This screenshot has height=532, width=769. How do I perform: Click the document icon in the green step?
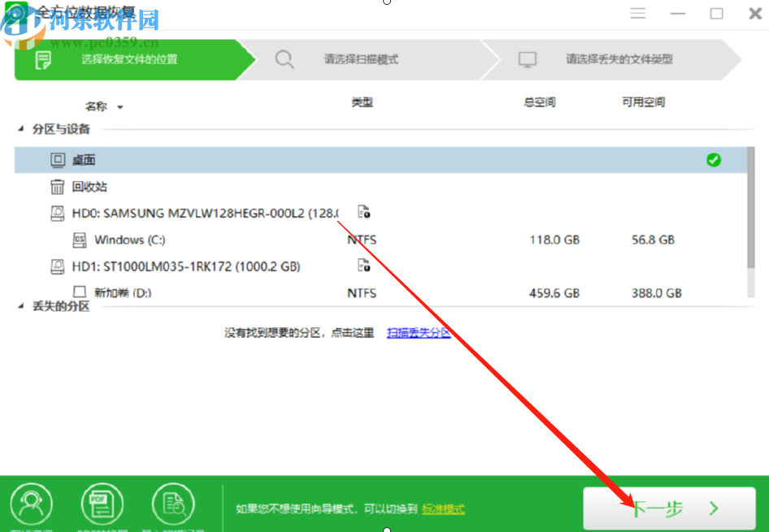tap(43, 60)
